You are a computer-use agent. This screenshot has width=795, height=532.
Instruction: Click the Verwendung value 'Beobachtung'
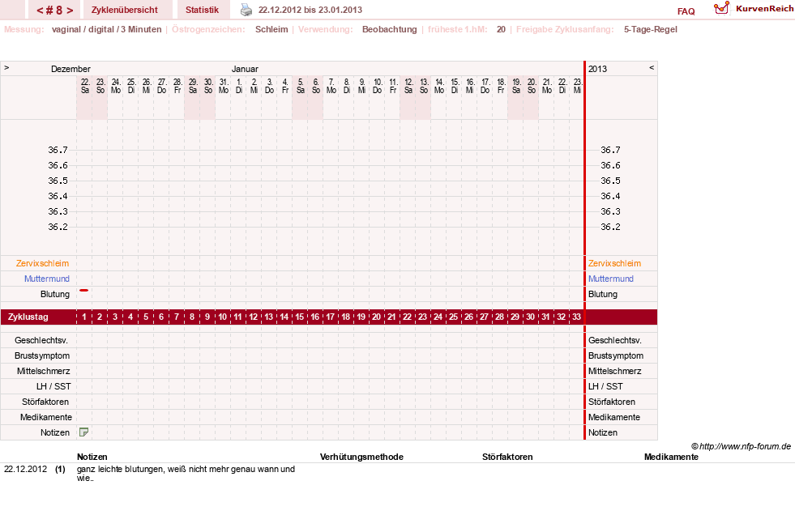389,29
